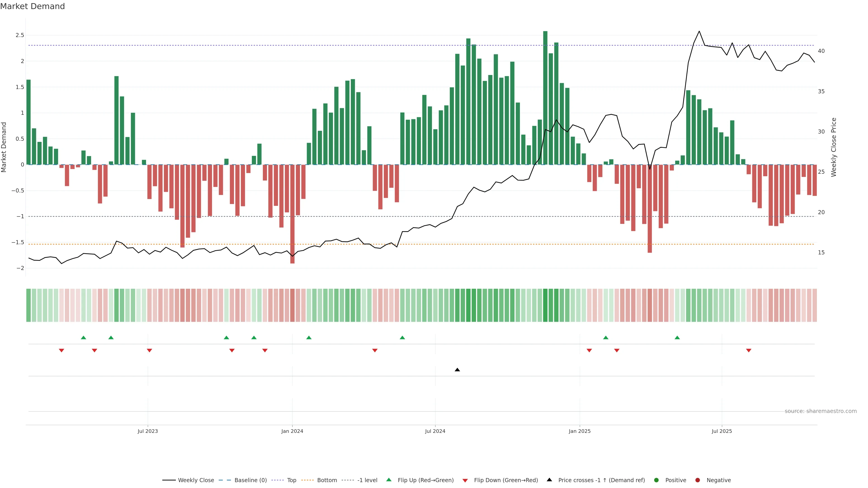The width and height of the screenshot is (868, 488).
Task: Click the Negative red circle legend icon
Action: pos(698,480)
